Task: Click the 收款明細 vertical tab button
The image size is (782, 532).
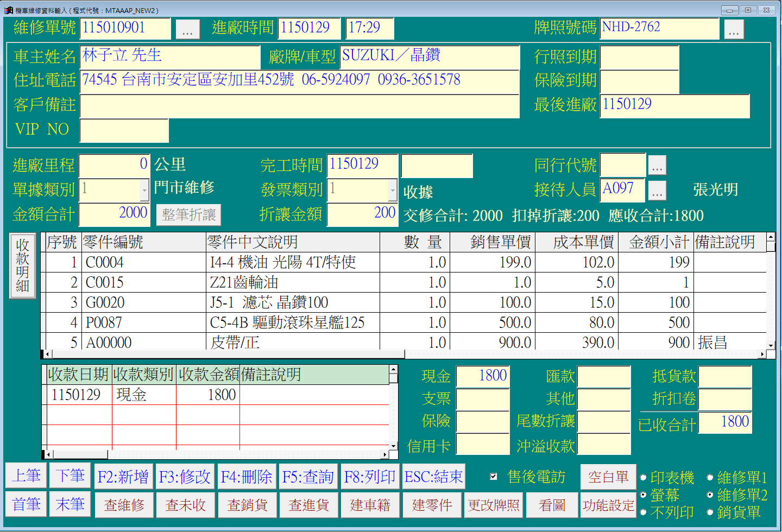Action: click(x=23, y=266)
